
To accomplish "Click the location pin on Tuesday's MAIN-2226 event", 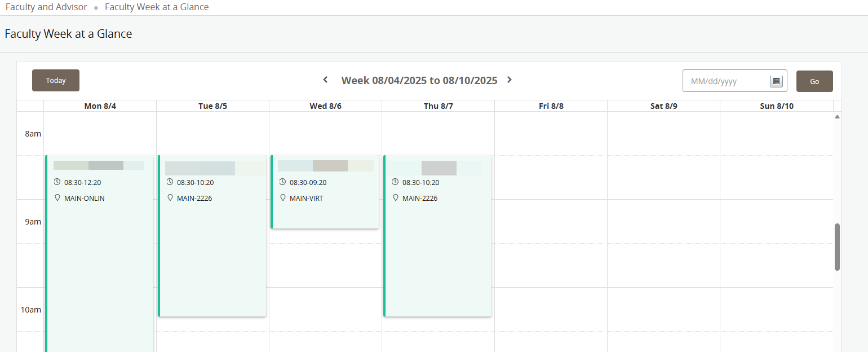I will 170,197.
